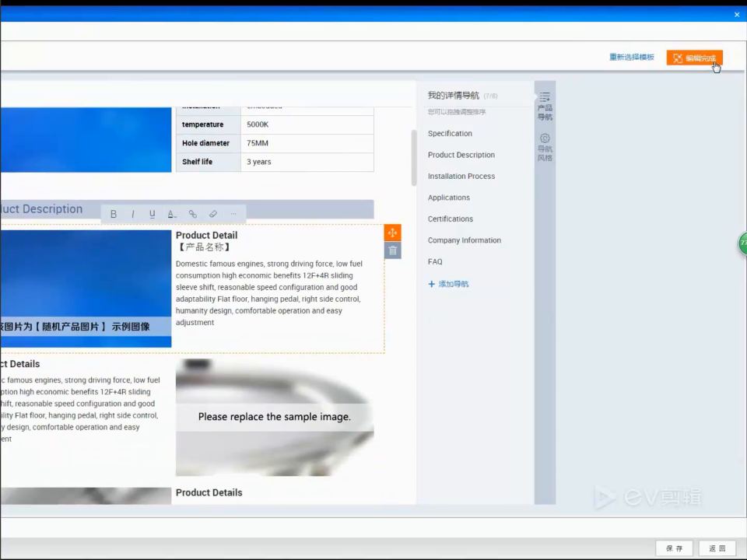Open the font color tool
Image resolution: width=747 pixels, height=560 pixels.
coord(172,215)
